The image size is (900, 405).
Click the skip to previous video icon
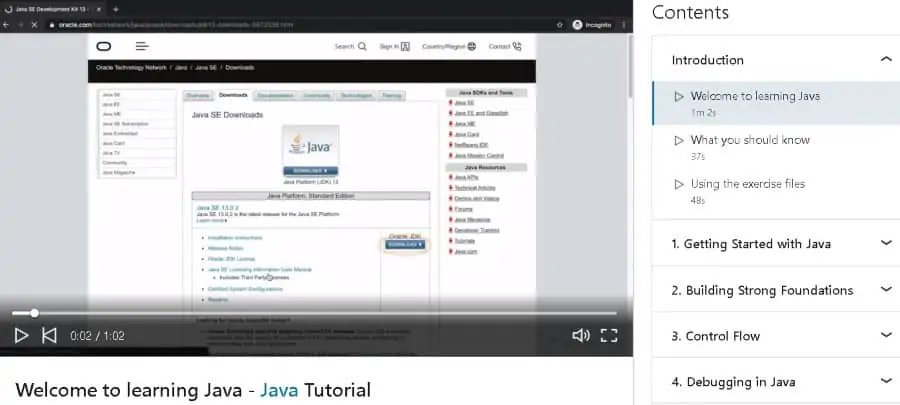(49, 336)
